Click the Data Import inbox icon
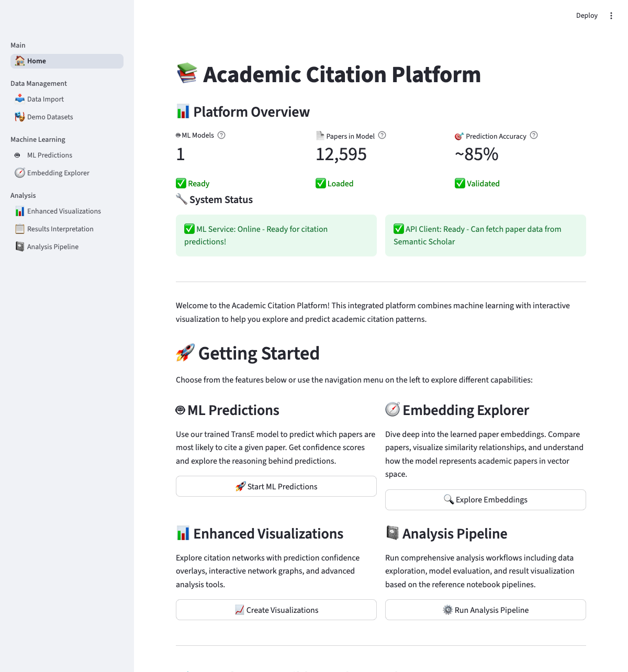The height and width of the screenshot is (672, 628). click(x=20, y=99)
